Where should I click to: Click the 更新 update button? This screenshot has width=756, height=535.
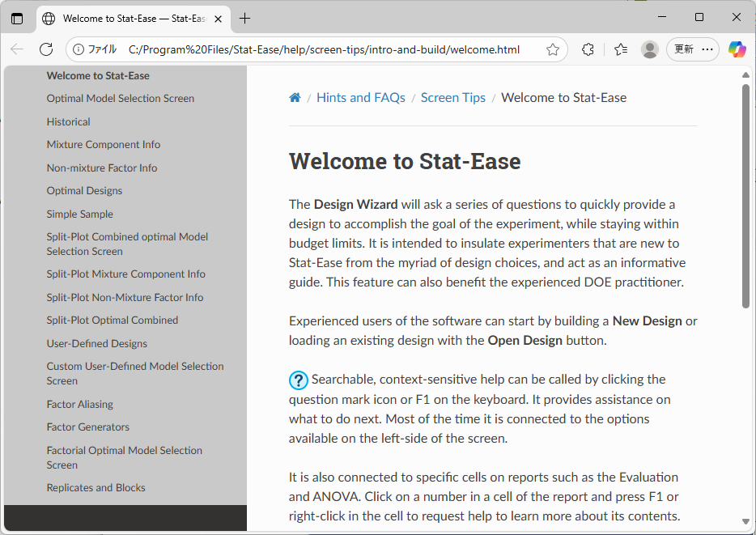tap(684, 49)
